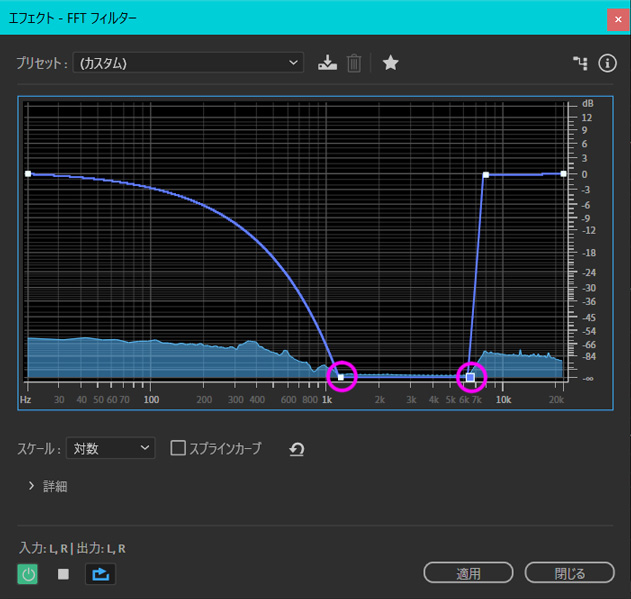Open the スケール dropdown set to 対数
The height and width of the screenshot is (599, 631).
[x=110, y=449]
